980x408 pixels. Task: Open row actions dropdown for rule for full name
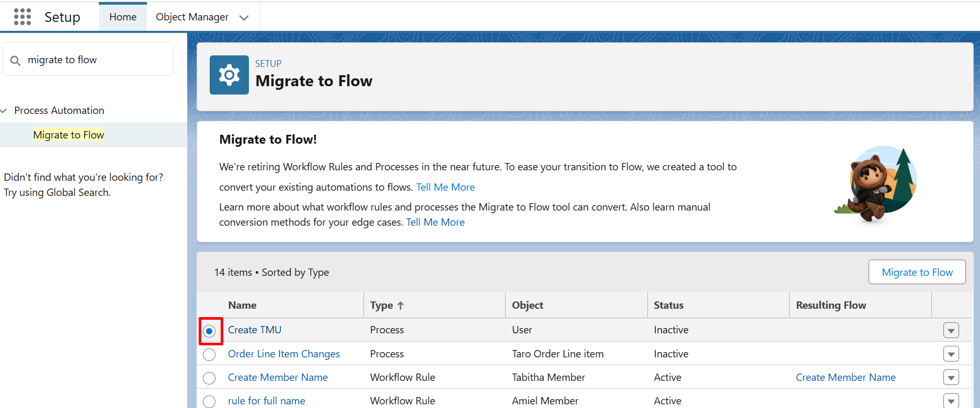click(x=951, y=401)
